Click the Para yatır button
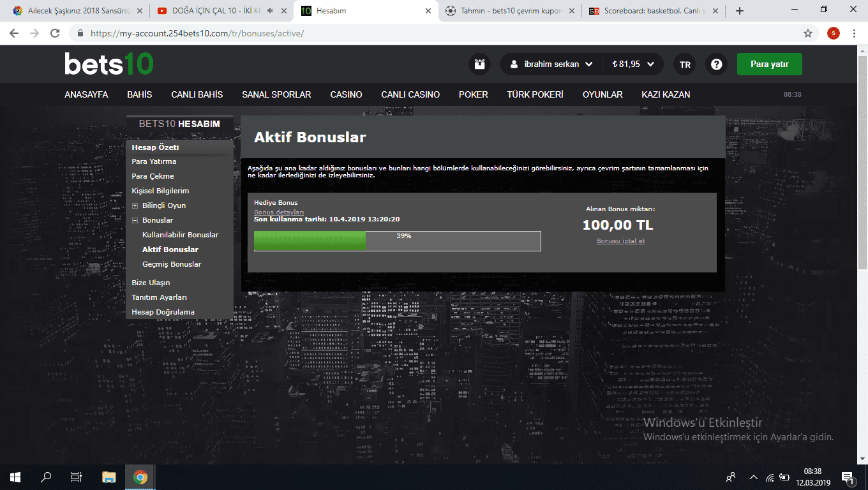868x490 pixels. (x=769, y=64)
